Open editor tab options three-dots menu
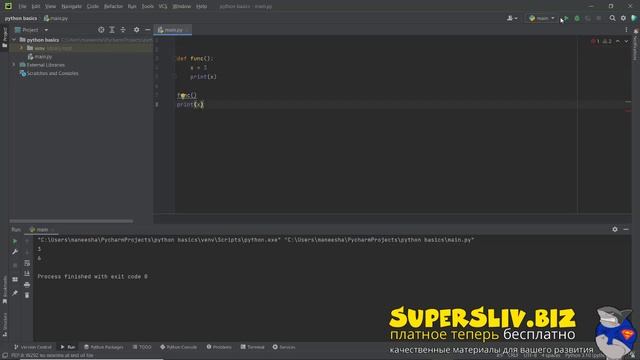 626,30
